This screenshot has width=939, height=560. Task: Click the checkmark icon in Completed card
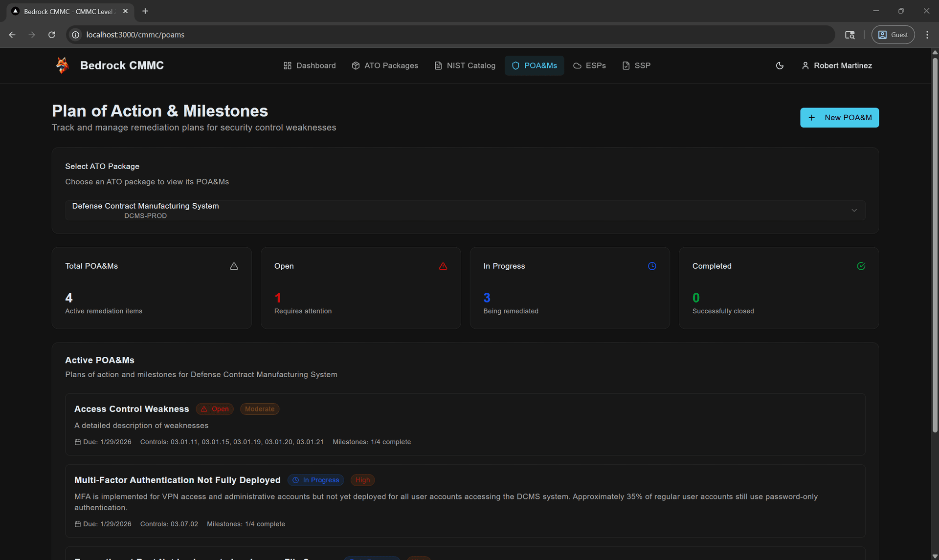click(861, 266)
